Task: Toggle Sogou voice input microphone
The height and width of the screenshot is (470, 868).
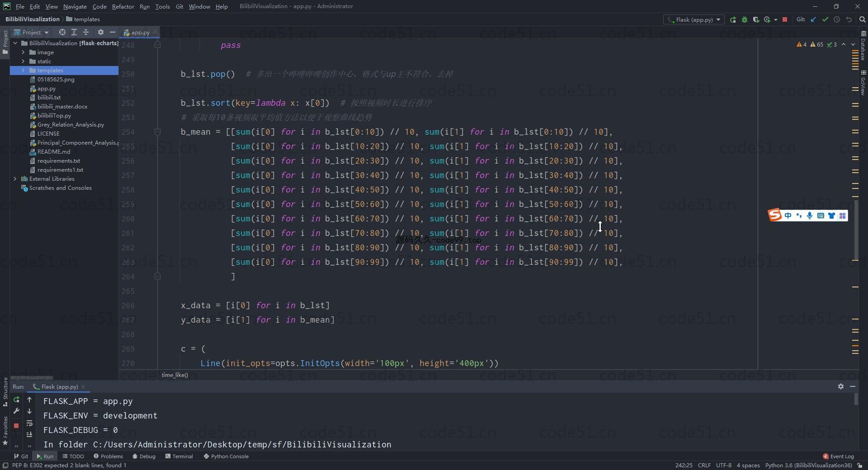Action: (x=810, y=216)
